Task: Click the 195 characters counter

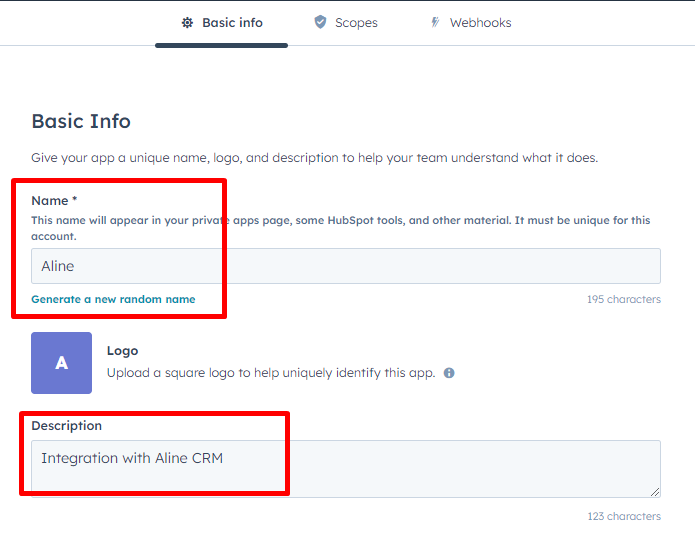Action: tap(624, 300)
